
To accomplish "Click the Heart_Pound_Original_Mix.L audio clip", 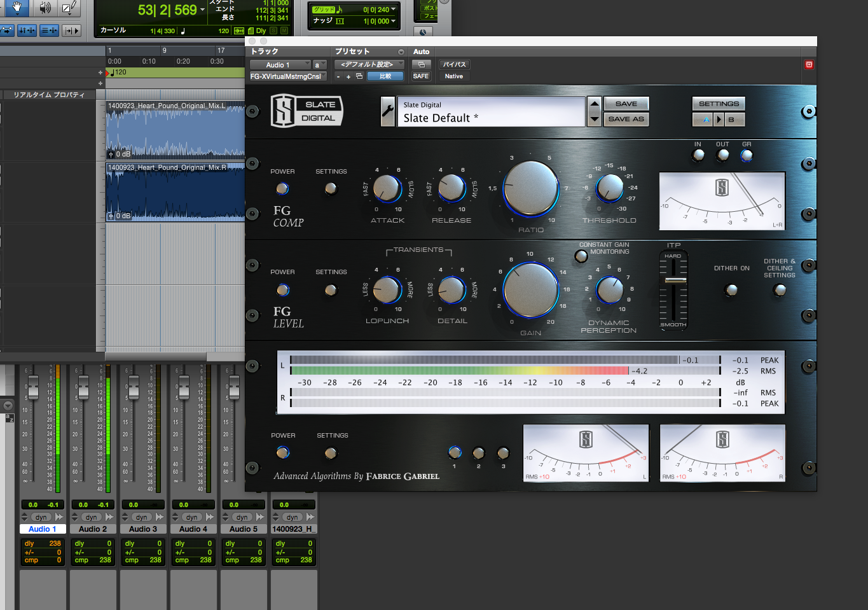I will pyautogui.click(x=176, y=130).
